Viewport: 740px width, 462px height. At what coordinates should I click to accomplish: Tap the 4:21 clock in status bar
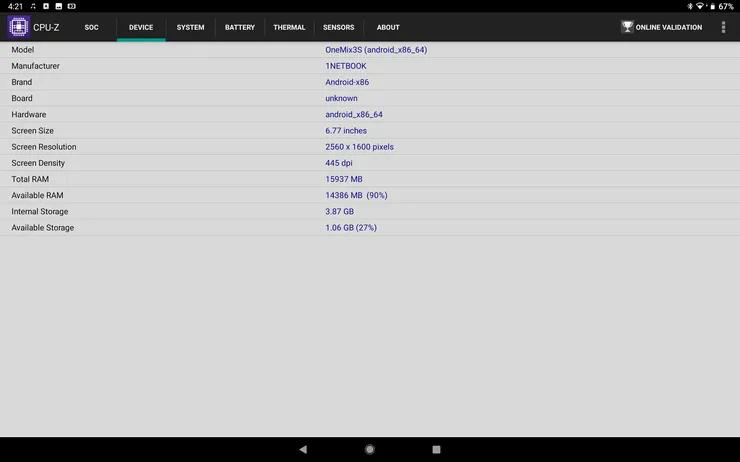15,6
